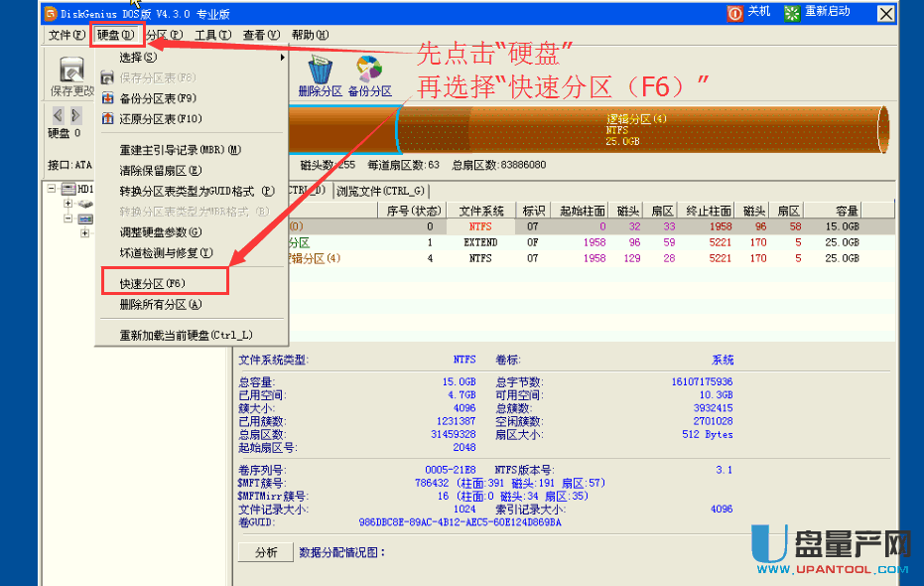924x586 pixels.
Task: Collapse the extended partition tree node
Action: pyautogui.click(x=68, y=219)
